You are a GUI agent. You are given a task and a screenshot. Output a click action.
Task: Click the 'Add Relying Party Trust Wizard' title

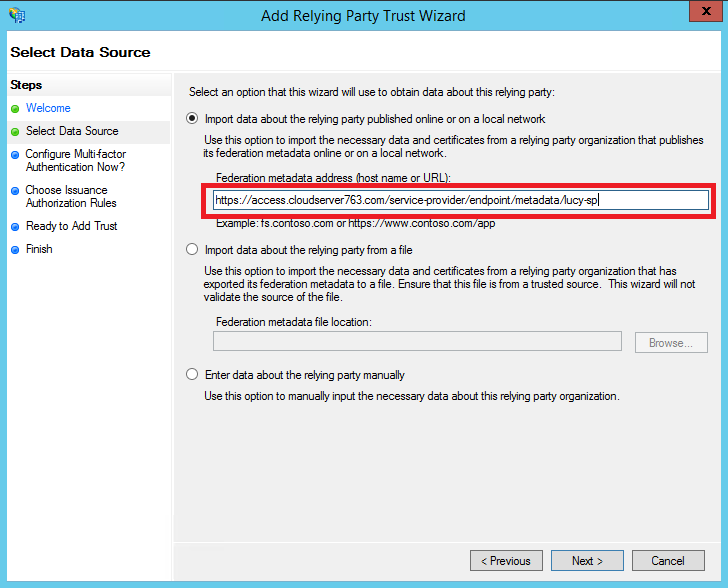(363, 16)
